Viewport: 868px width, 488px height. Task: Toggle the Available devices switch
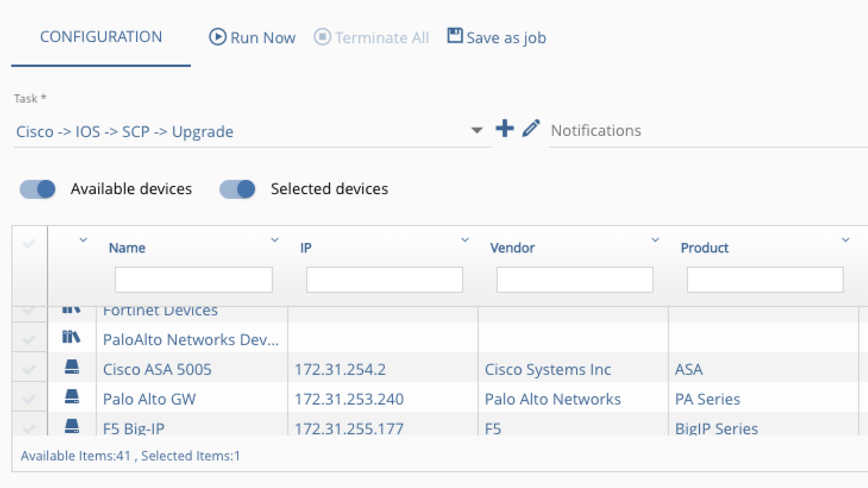pyautogui.click(x=38, y=189)
